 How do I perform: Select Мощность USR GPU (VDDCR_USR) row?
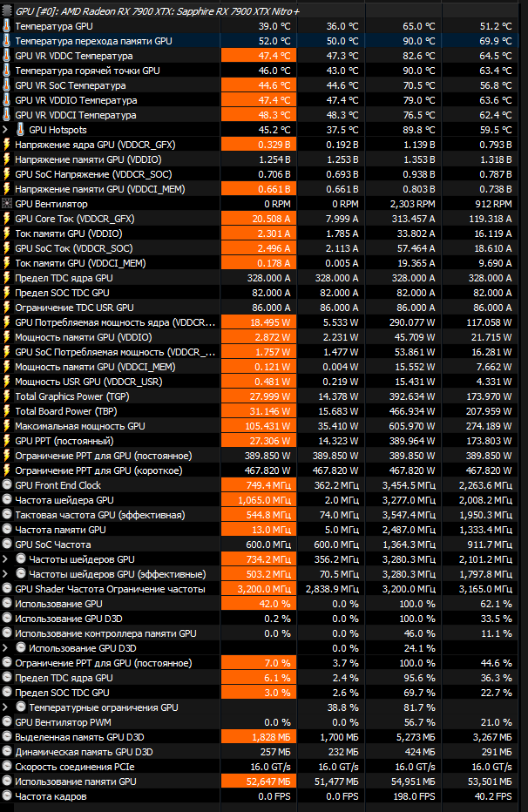point(260,382)
